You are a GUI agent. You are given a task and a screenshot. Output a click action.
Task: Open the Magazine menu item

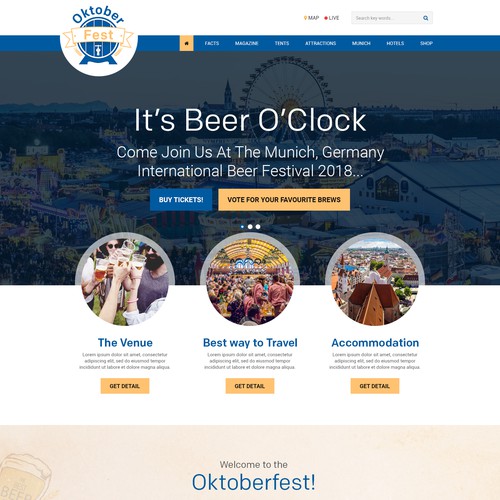[x=246, y=43]
